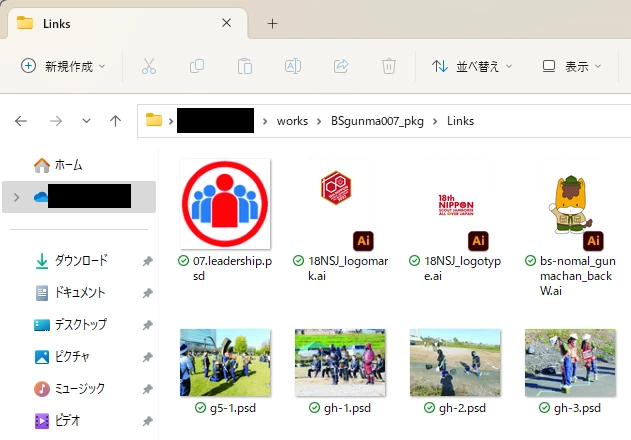The width and height of the screenshot is (631, 440).
Task: Click chevron before Links in address bar
Action: pos(435,121)
